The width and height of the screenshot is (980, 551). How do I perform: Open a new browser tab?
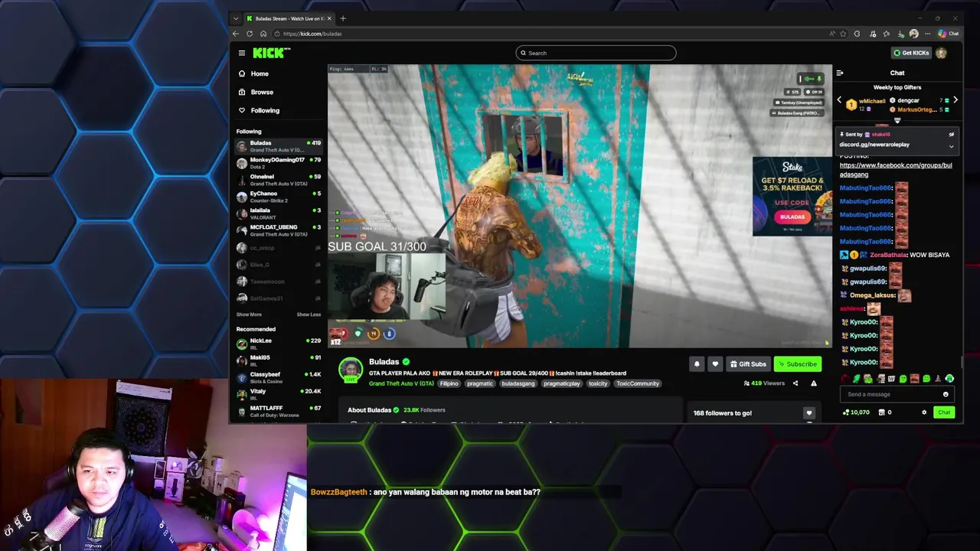pyautogui.click(x=343, y=18)
